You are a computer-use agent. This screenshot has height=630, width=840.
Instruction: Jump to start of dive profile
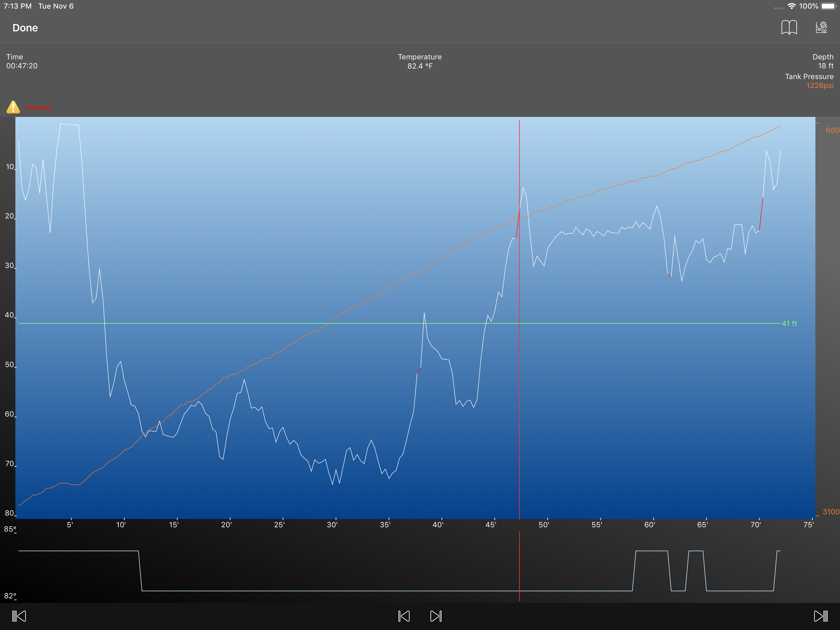(19, 616)
